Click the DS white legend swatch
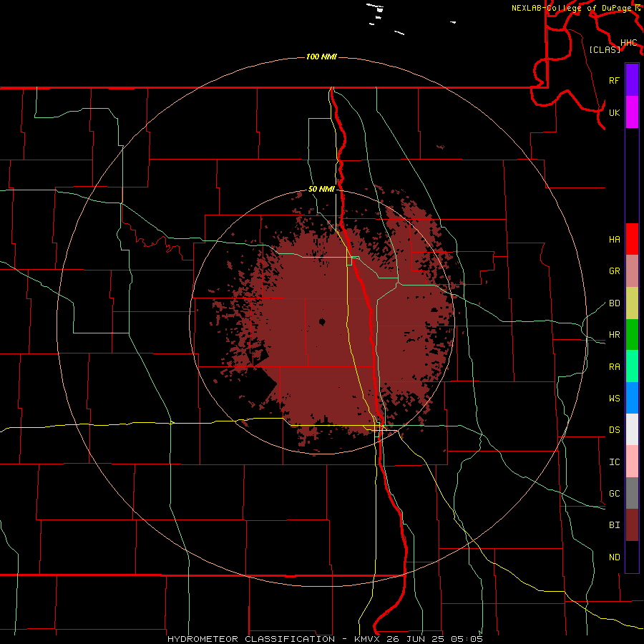This screenshot has height=644, width=644. (x=632, y=429)
